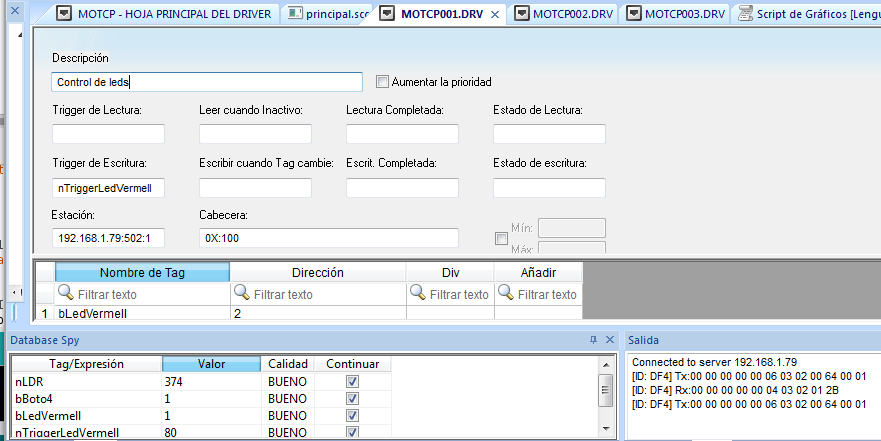The image size is (881, 441).
Task: Toggle Continuar checkbox for nTriggerLedVermell
Action: pos(352,432)
